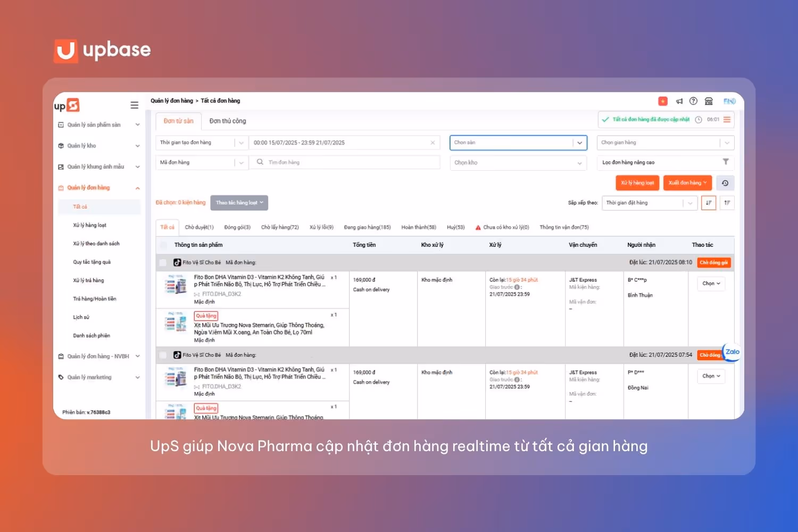Screen dimensions: 798x532
Task: Select the checkbox for the 08:10 order
Action: tap(163, 262)
